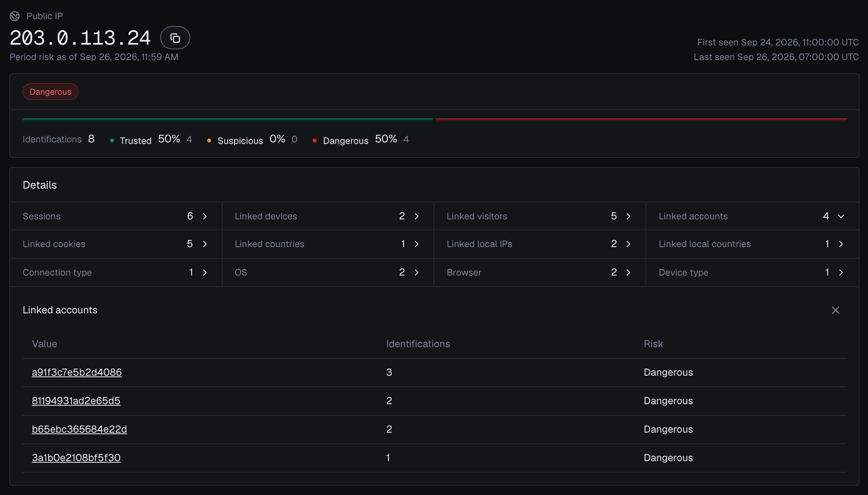The width and height of the screenshot is (868, 495).
Task: Click the green Trusted progress bar segment
Action: (227, 119)
